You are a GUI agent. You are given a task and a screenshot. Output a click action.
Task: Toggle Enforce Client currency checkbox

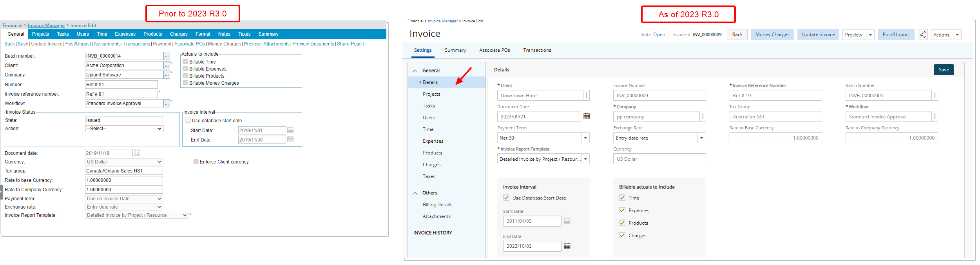pyautogui.click(x=196, y=162)
